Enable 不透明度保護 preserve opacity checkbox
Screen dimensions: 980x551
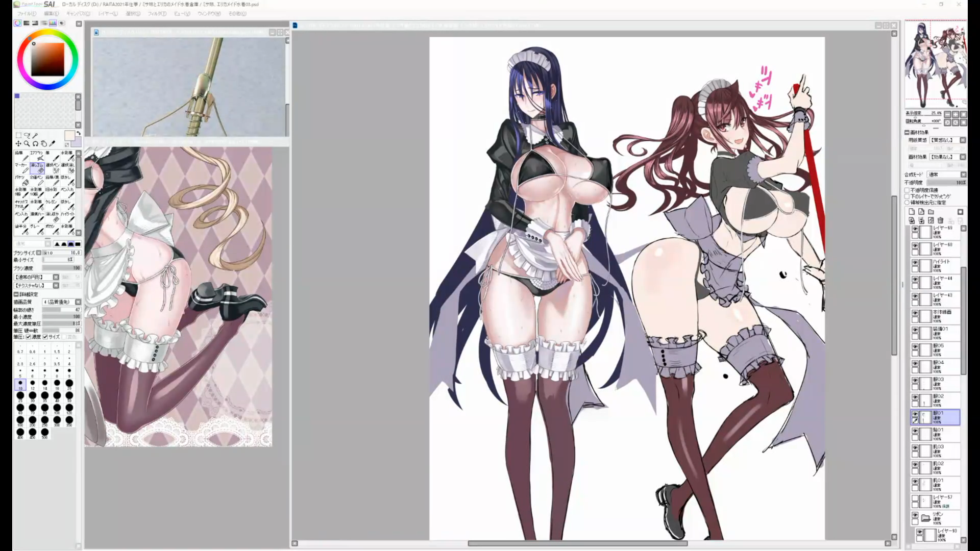coord(907,190)
